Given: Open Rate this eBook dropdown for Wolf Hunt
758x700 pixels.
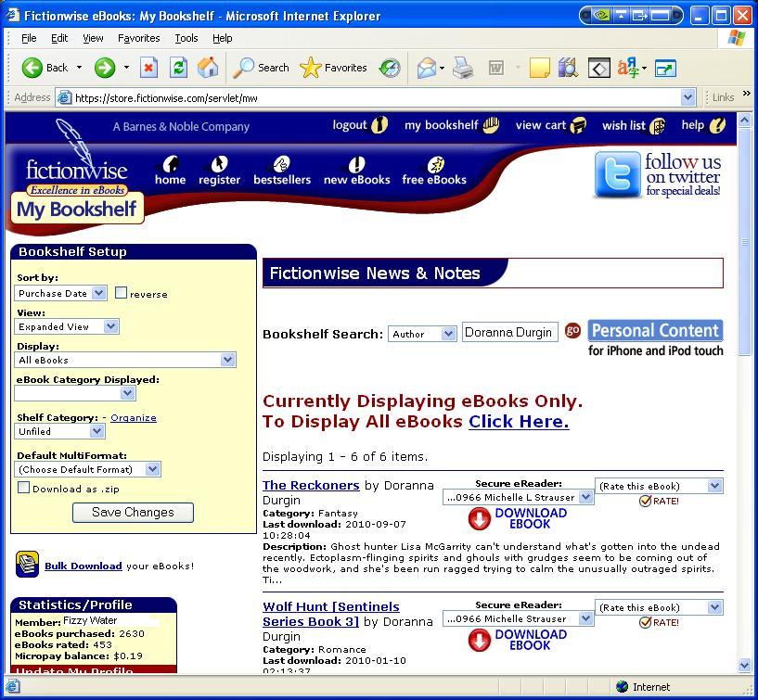Looking at the screenshot, I should 659,607.
